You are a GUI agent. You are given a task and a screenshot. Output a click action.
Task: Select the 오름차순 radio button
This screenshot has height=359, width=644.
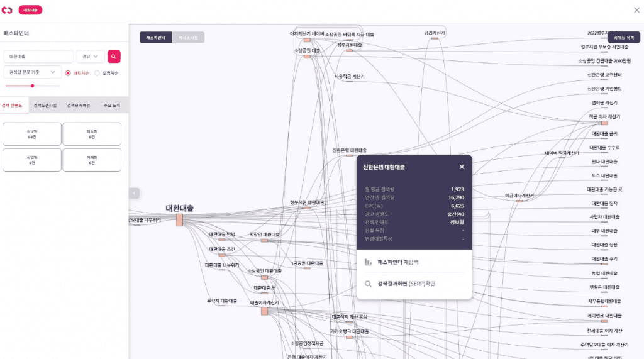tap(97, 73)
